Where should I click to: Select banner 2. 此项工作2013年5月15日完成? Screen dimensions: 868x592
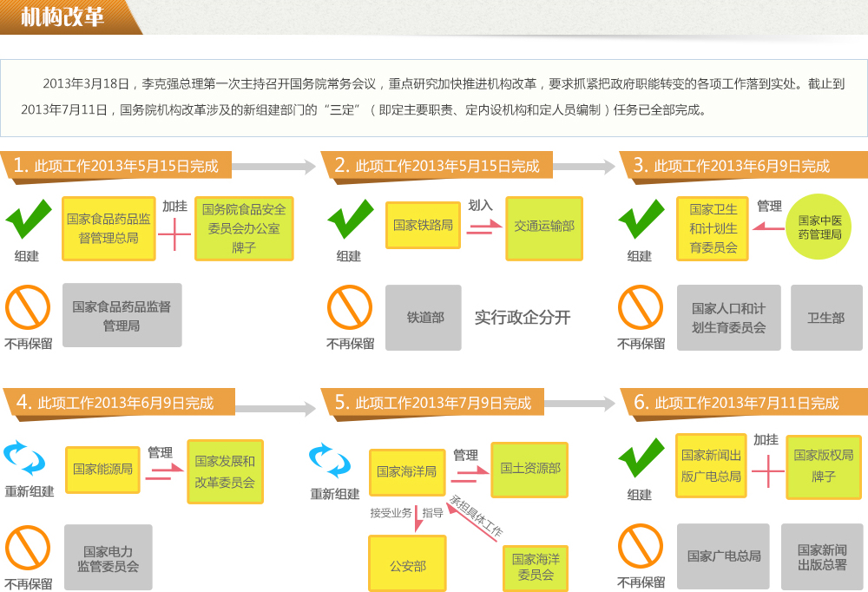tap(437, 166)
